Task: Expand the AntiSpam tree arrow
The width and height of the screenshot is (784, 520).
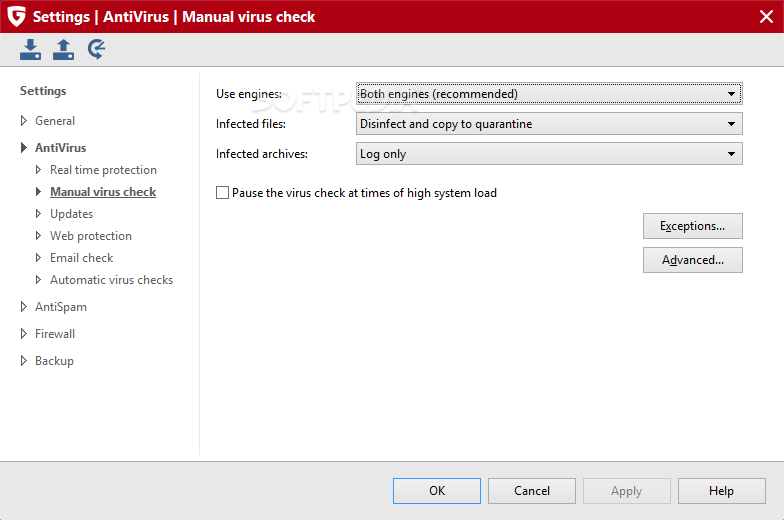Action: coord(24,306)
